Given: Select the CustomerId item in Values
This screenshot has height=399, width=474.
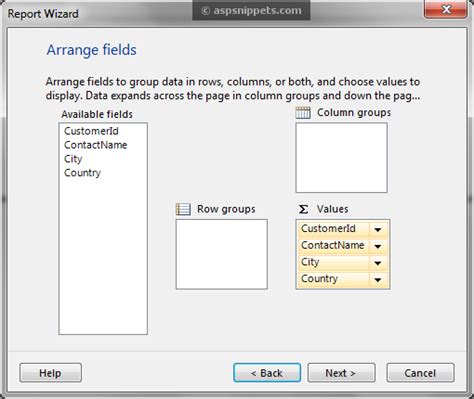Looking at the screenshot, I should (x=334, y=229).
